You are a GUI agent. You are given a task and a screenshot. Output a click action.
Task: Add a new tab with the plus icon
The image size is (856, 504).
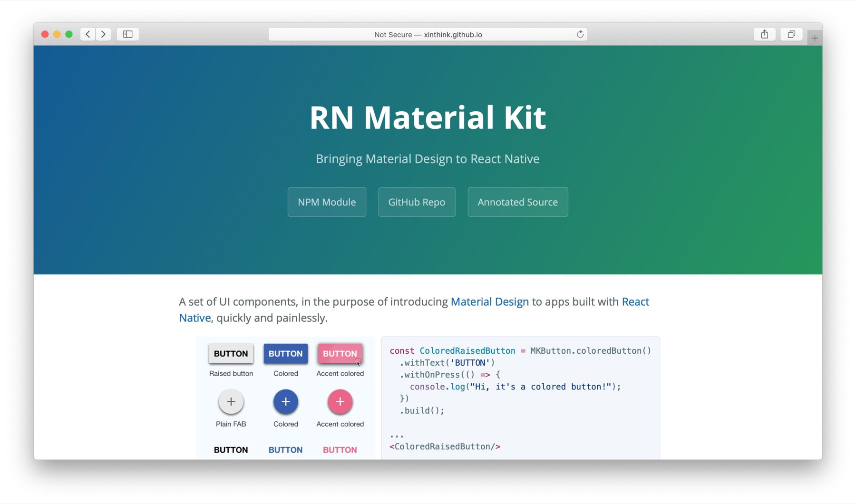tap(815, 38)
